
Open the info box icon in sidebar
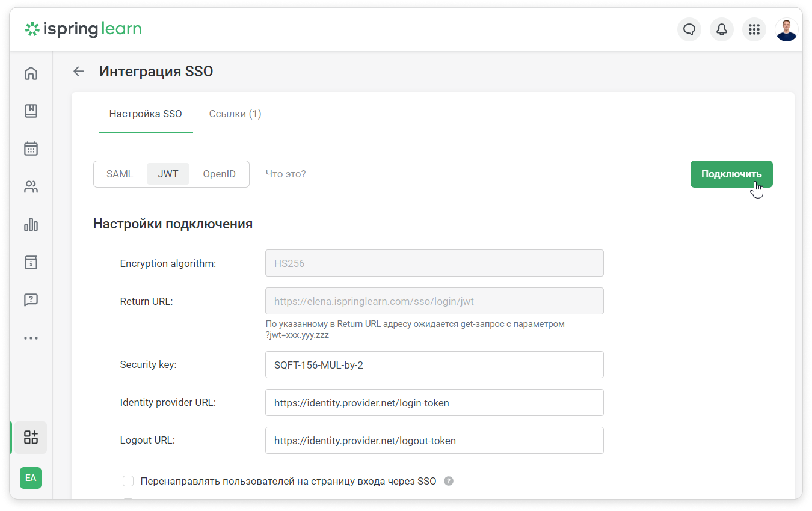[x=31, y=262]
